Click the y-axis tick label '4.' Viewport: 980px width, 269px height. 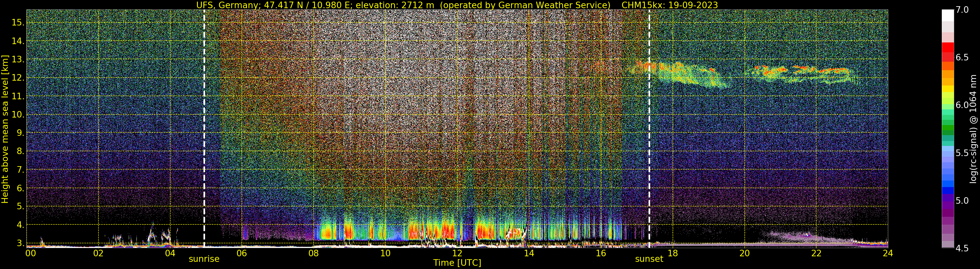click(x=21, y=225)
